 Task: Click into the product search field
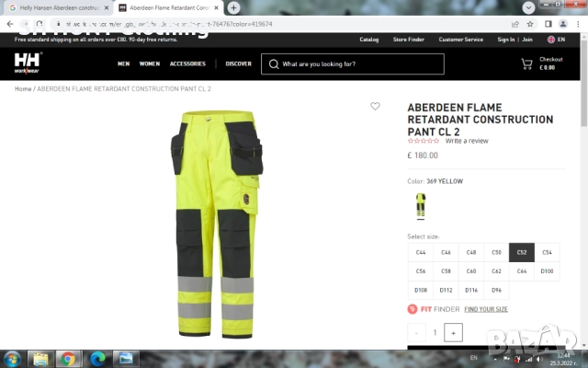tap(353, 64)
